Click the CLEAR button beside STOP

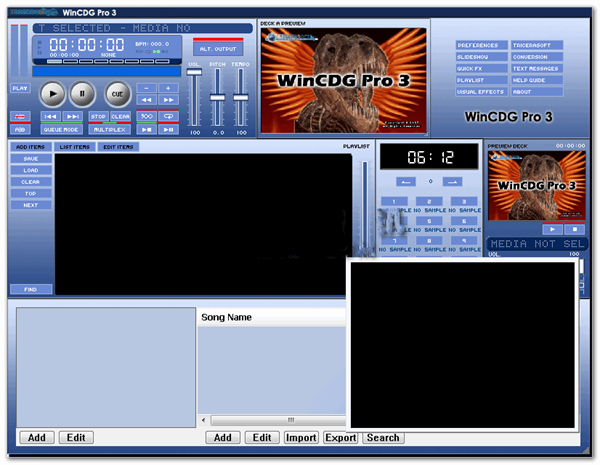point(121,116)
